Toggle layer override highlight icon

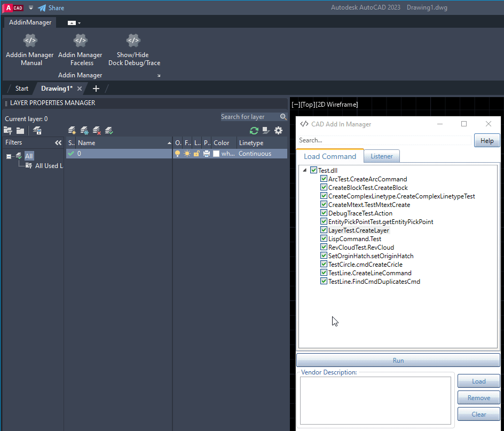click(x=266, y=130)
